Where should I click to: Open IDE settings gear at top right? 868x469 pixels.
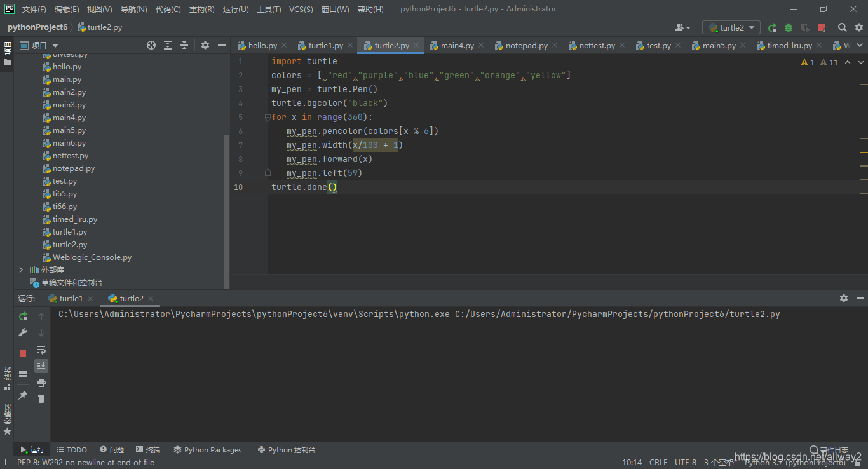click(x=858, y=27)
